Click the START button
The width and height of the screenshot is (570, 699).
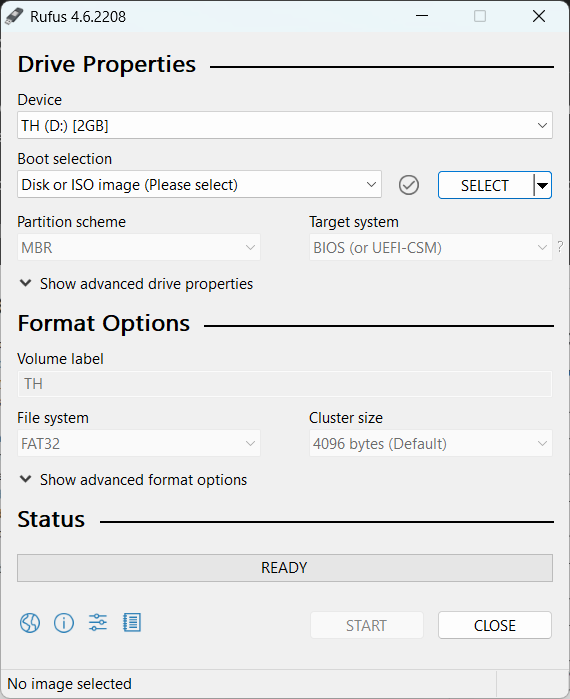click(366, 625)
